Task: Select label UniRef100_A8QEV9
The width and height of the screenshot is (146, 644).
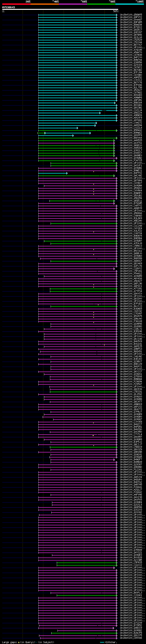Action: 131,208
